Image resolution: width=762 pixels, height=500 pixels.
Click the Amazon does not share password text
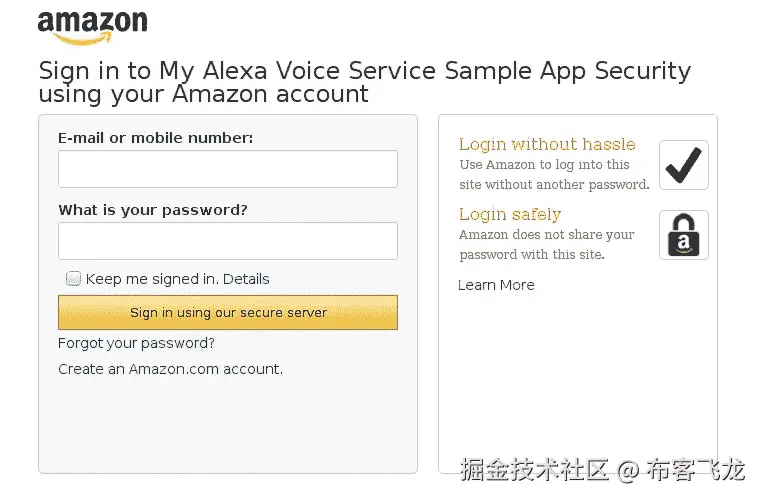pyautogui.click(x=546, y=244)
